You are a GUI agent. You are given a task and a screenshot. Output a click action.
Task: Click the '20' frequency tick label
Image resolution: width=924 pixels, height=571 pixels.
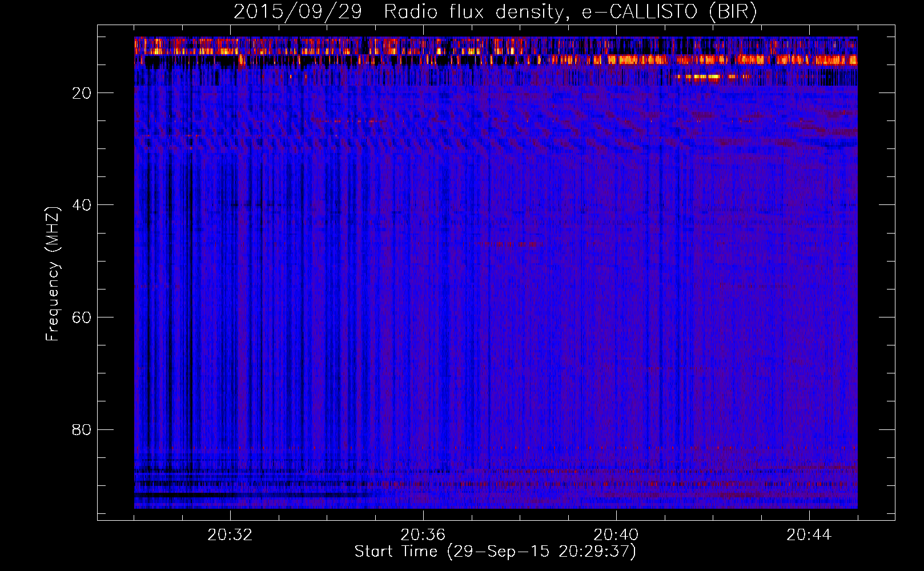pos(82,93)
